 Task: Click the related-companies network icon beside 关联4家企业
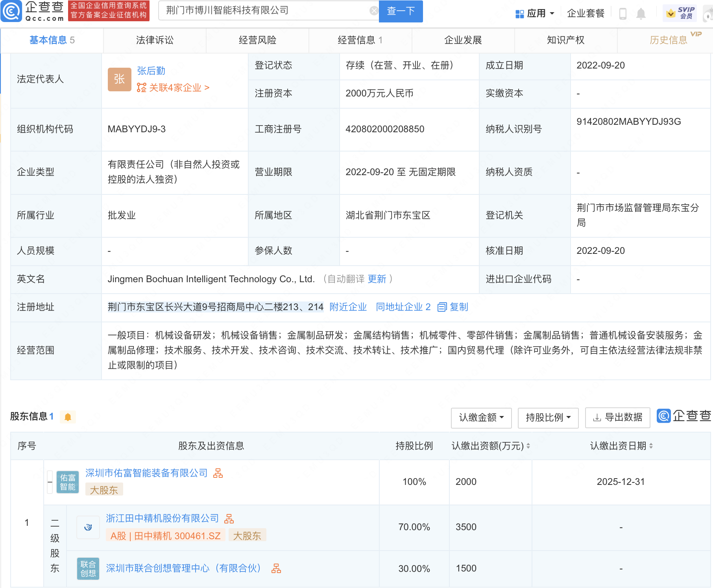[141, 87]
